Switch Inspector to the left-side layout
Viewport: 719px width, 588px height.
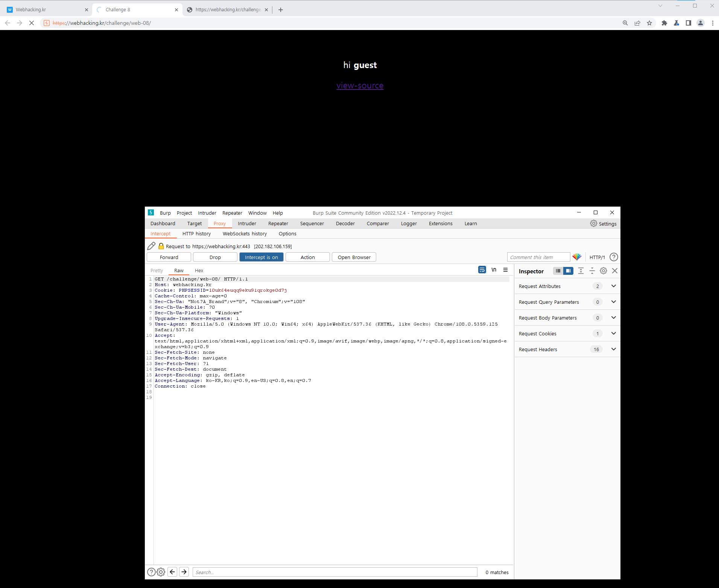click(558, 271)
